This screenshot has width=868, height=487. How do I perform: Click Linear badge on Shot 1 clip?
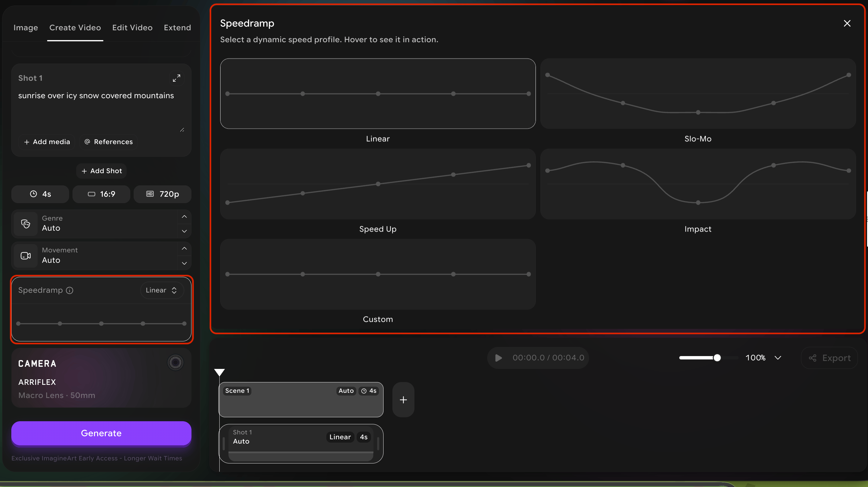[x=340, y=437]
